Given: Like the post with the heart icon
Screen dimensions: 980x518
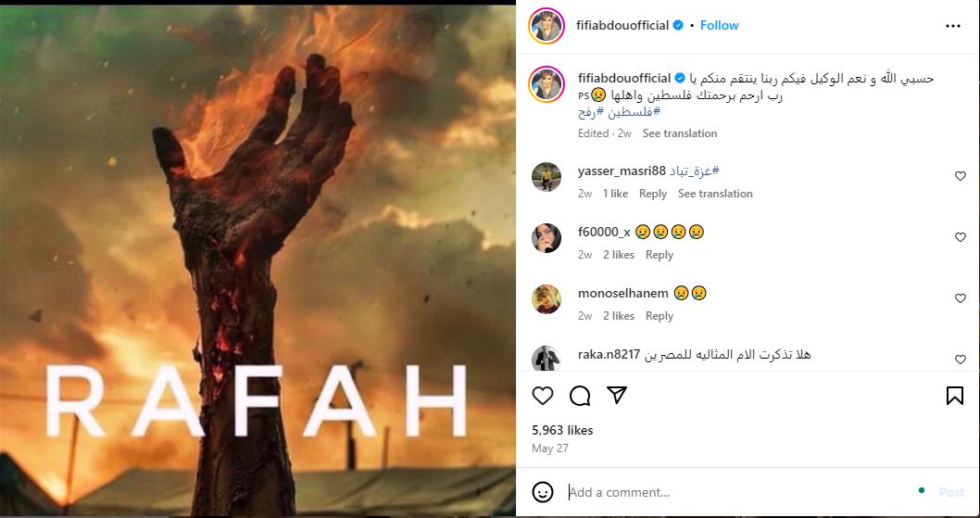Looking at the screenshot, I should point(543,396).
